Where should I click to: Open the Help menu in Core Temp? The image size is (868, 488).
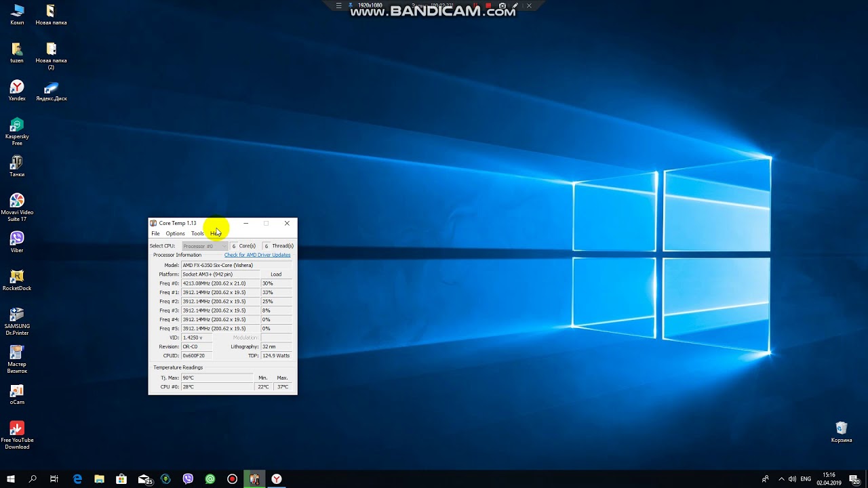tap(216, 233)
